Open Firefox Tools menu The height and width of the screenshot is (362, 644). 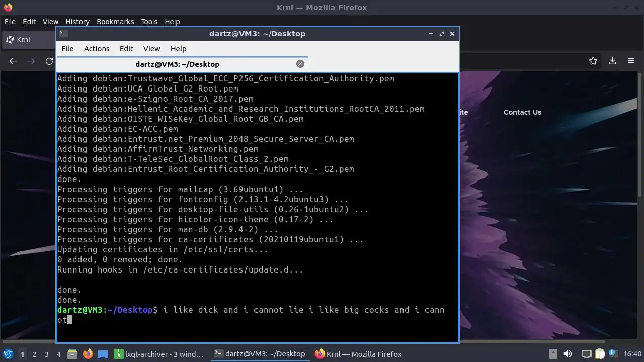(x=149, y=22)
